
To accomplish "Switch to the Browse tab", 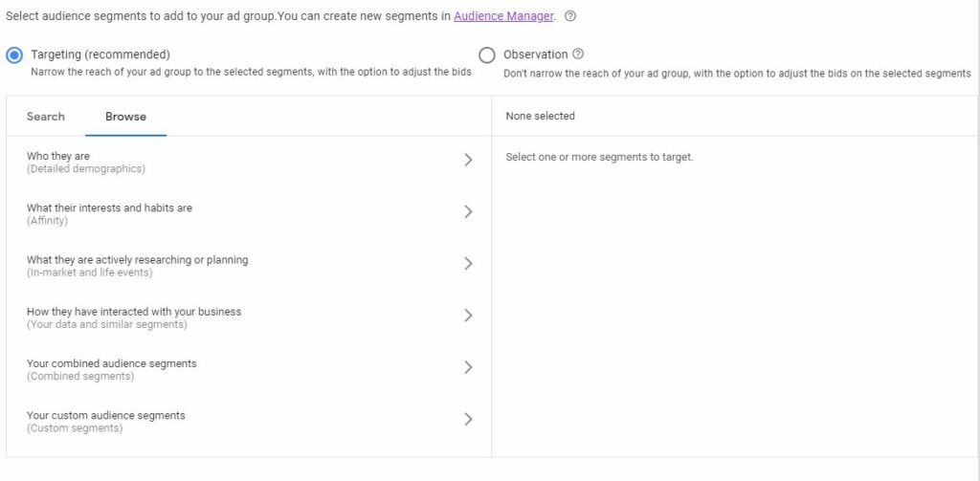I will pyautogui.click(x=125, y=117).
